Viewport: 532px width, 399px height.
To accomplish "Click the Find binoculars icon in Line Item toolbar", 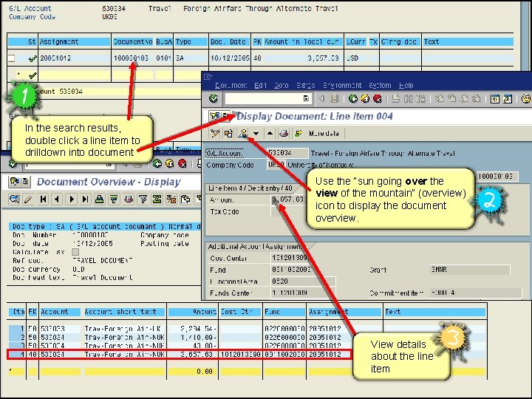I will point(408,99).
